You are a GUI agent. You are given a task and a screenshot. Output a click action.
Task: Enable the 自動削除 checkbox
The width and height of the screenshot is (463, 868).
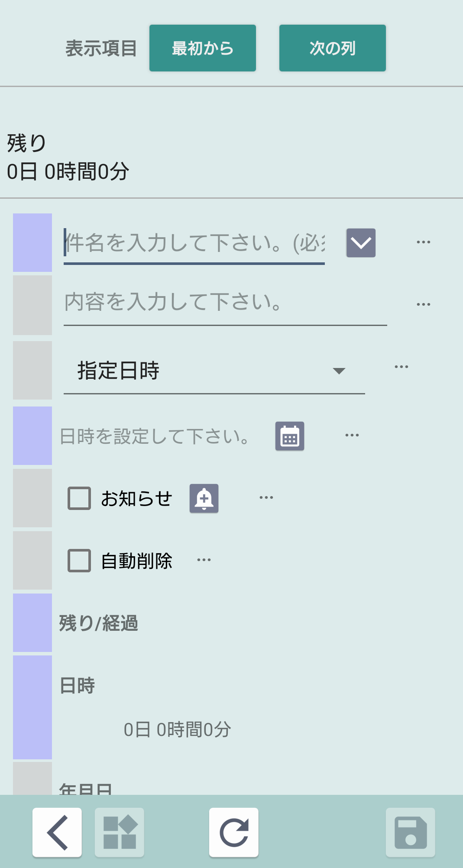tap(79, 561)
